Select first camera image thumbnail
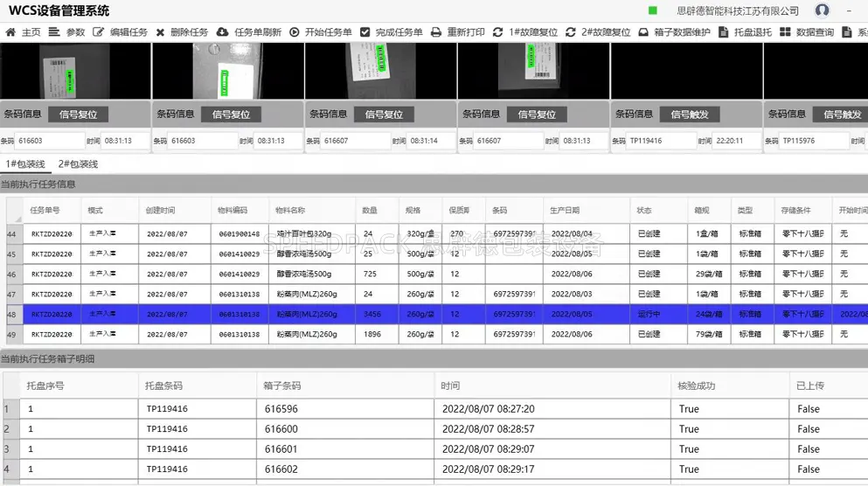Screen dimensions: 868x486 pos(75,71)
